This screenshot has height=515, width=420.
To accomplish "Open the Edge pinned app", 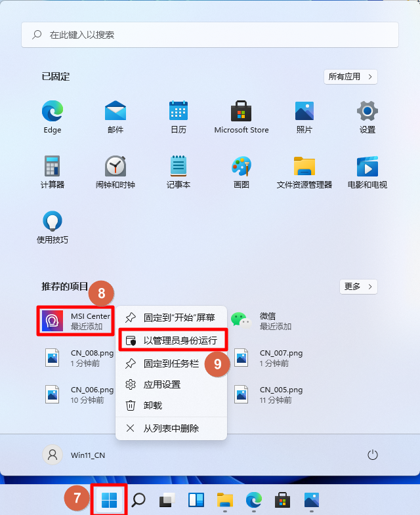I will (52, 117).
